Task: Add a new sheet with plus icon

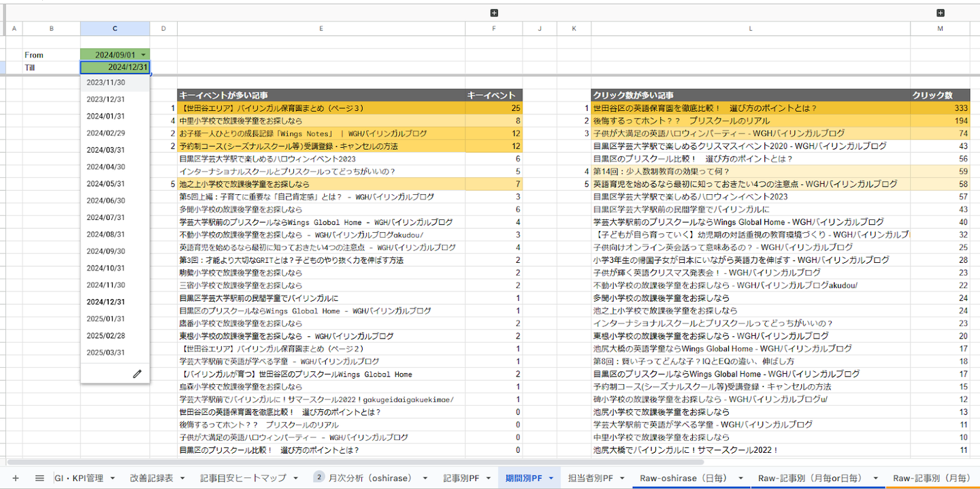Action: coord(15,478)
